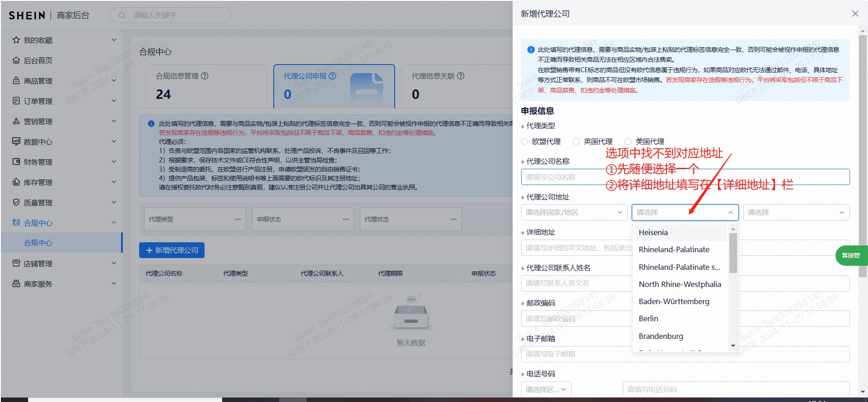868x402 pixels.
Task: Choose the truncated Rhineland-Palatinate s... option
Action: tap(681, 267)
